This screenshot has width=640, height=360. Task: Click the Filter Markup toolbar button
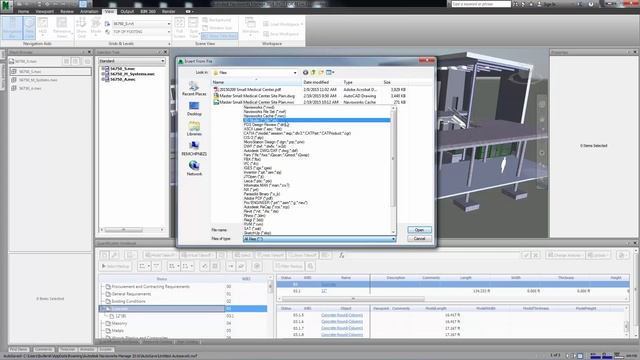point(289,266)
